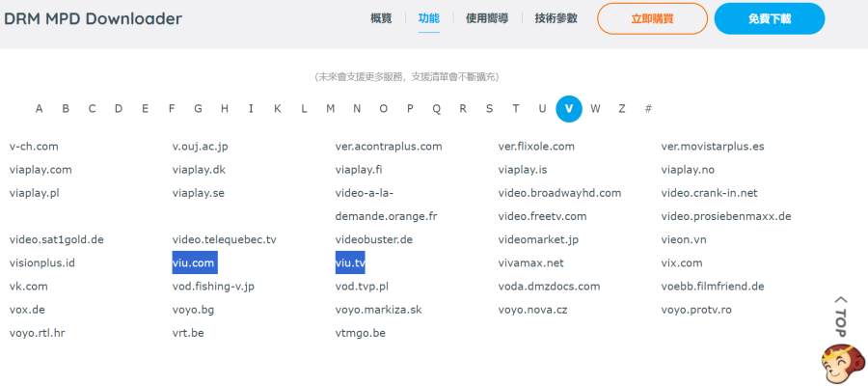
Task: Open the 概覽 navigation tab
Action: (x=381, y=18)
